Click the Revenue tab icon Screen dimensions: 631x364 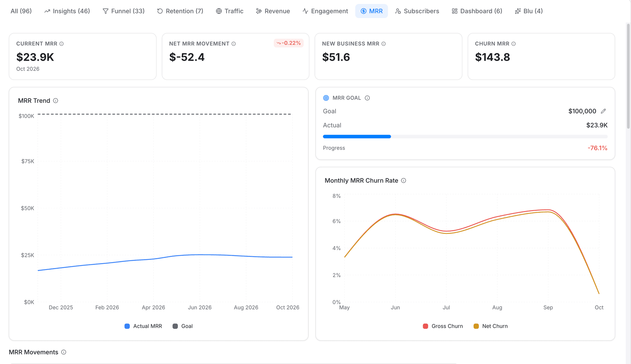pyautogui.click(x=259, y=11)
